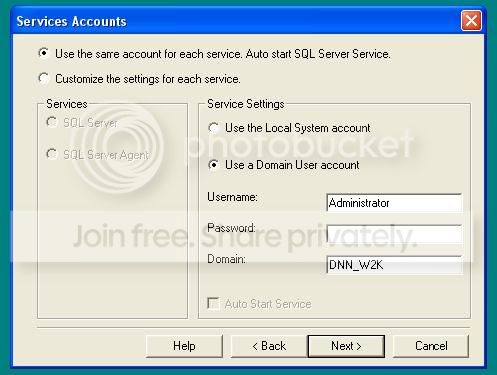
Task: Click the Username field containing Administrator
Action: (x=394, y=203)
